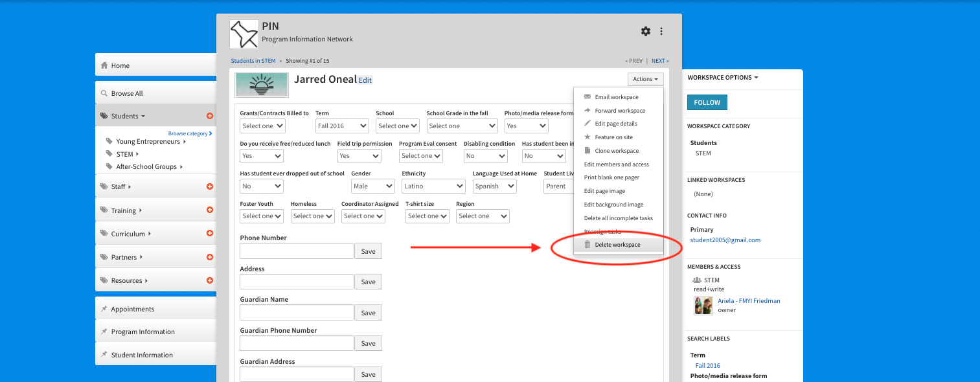Click into the Phone Number input
The height and width of the screenshot is (382, 980).
(297, 251)
